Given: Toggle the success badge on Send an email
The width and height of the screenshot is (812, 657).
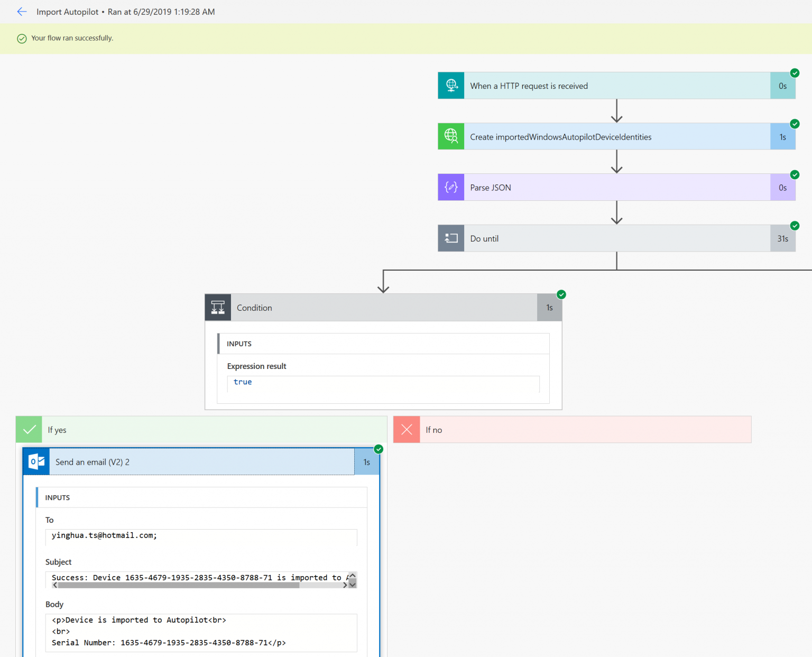Looking at the screenshot, I should coord(379,449).
